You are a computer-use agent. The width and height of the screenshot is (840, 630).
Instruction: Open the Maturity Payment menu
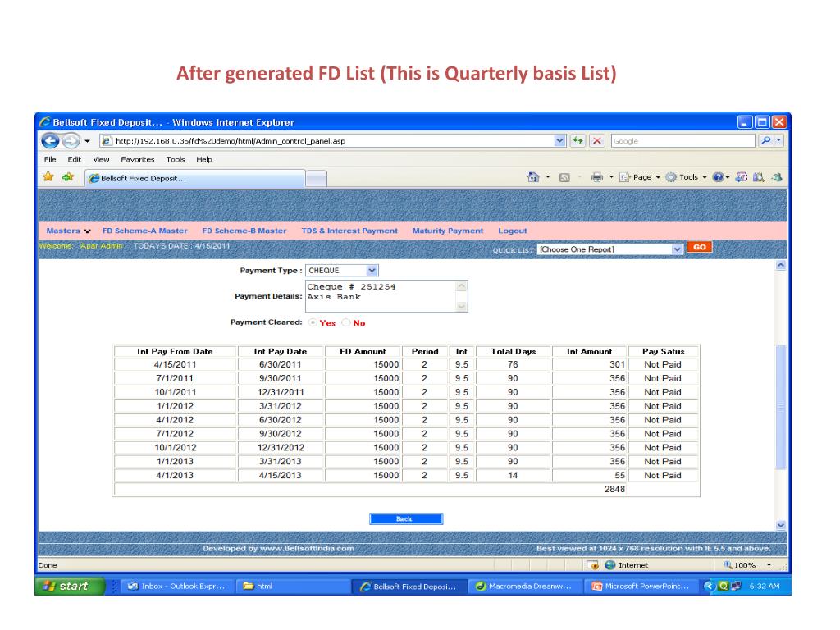447,231
